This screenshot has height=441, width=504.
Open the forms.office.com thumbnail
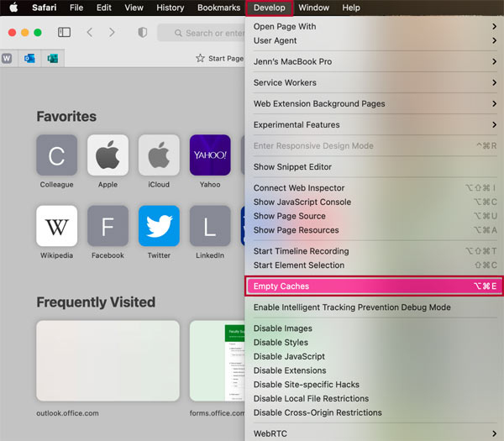pos(218,360)
